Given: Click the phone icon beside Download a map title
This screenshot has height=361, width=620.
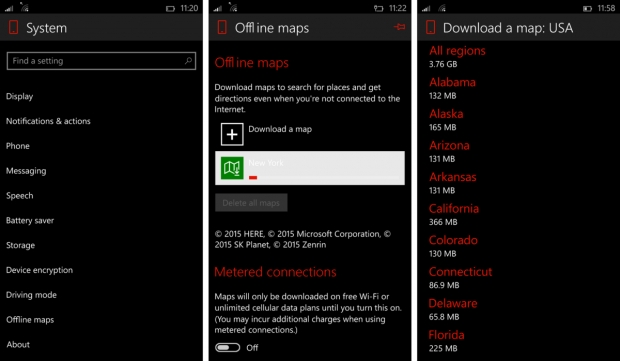Looking at the screenshot, I should point(431,27).
